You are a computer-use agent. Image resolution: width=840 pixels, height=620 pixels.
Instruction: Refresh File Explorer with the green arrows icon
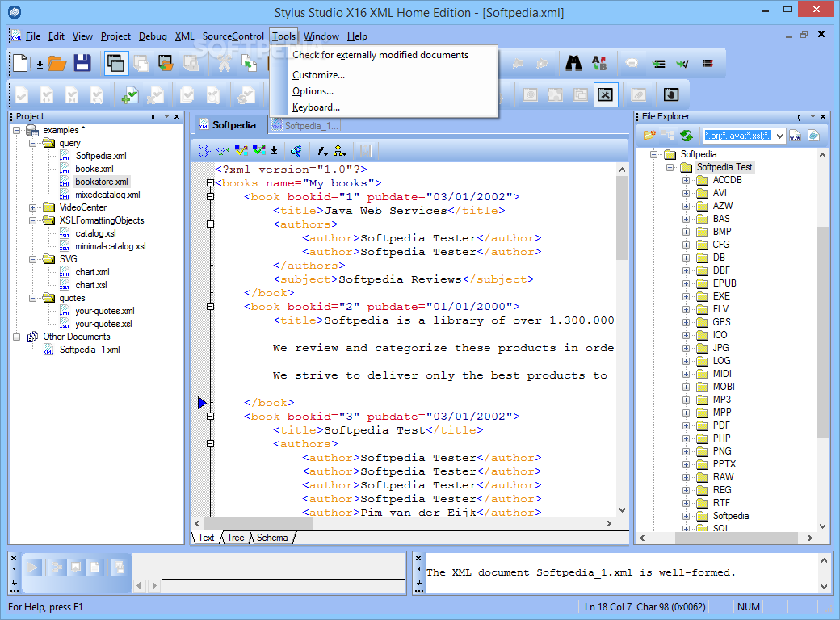687,136
